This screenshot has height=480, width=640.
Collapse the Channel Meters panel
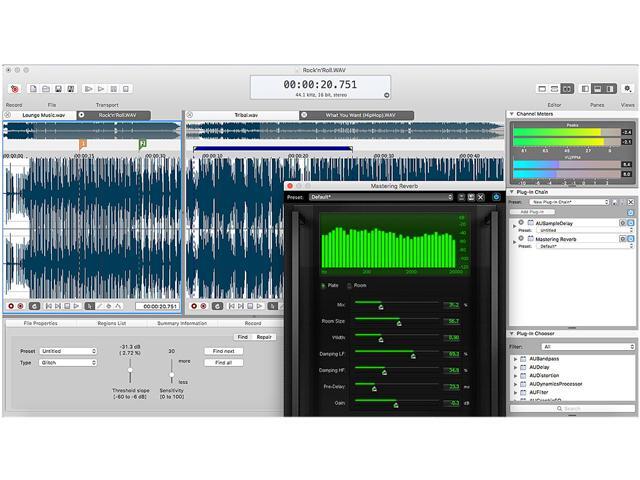(513, 115)
